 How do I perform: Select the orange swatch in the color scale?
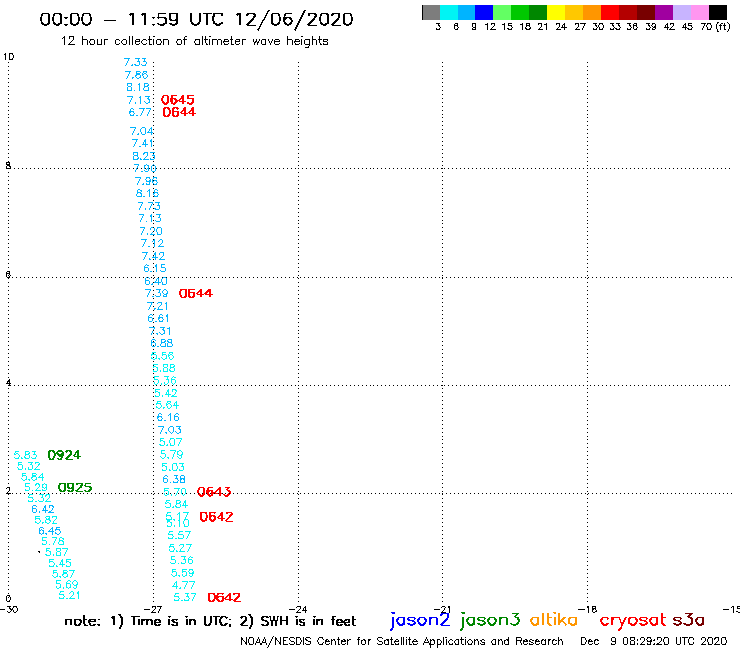(x=592, y=12)
